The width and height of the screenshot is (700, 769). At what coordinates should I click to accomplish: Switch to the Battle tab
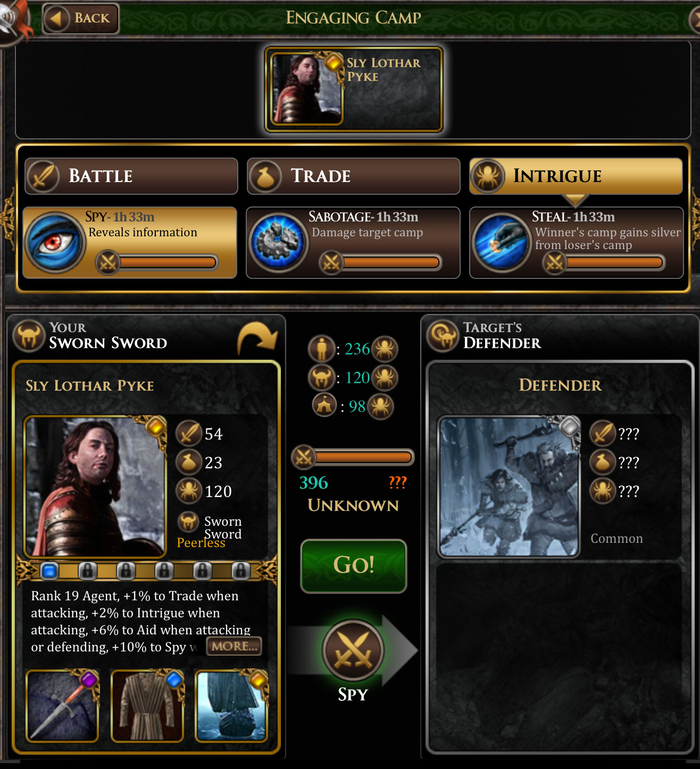131,176
